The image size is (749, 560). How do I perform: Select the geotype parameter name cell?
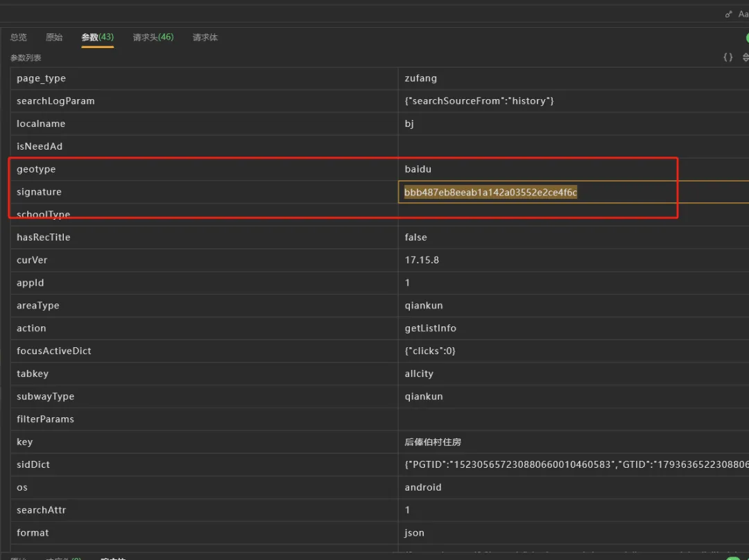(x=205, y=169)
